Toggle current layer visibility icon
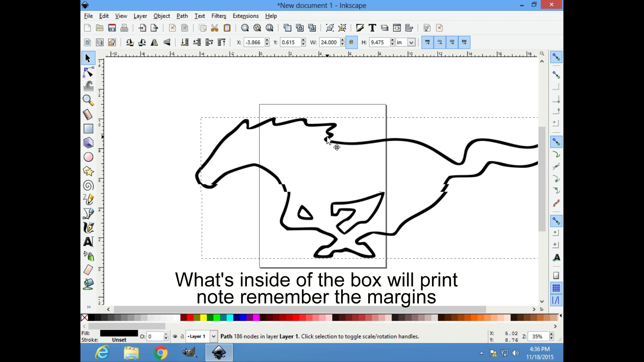The image size is (644, 362). coord(175,336)
